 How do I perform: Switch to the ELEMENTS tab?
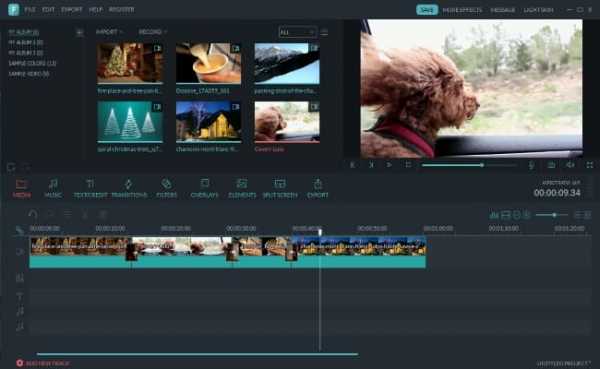click(x=242, y=188)
